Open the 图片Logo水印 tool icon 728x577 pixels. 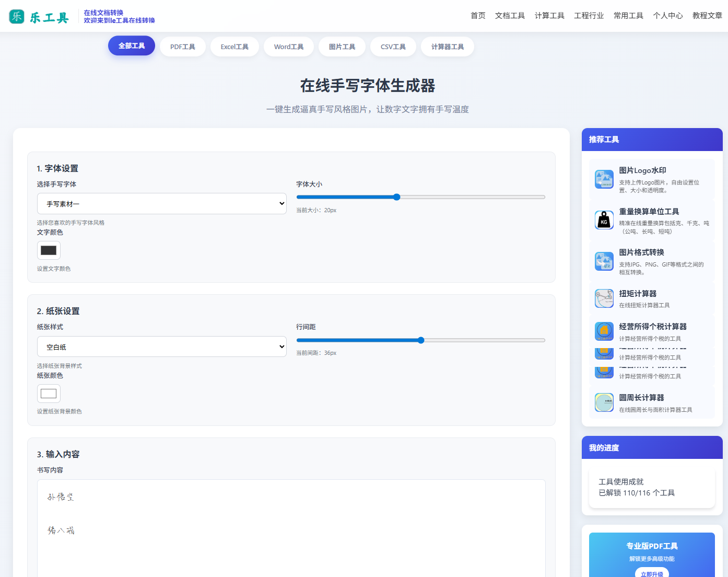[x=604, y=179]
